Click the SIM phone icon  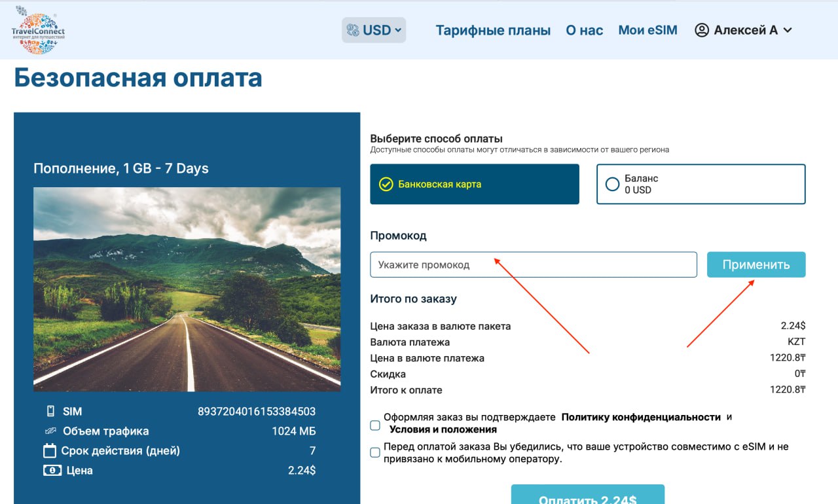point(50,412)
